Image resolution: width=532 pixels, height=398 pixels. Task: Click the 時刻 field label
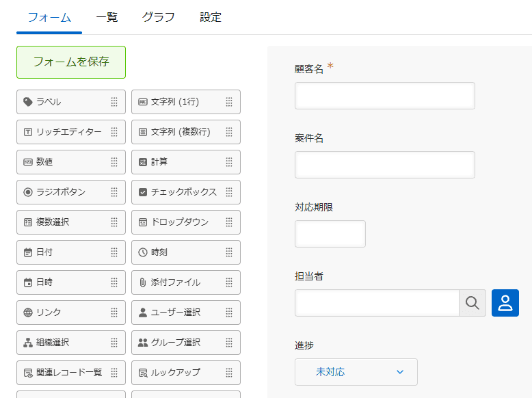tap(159, 252)
